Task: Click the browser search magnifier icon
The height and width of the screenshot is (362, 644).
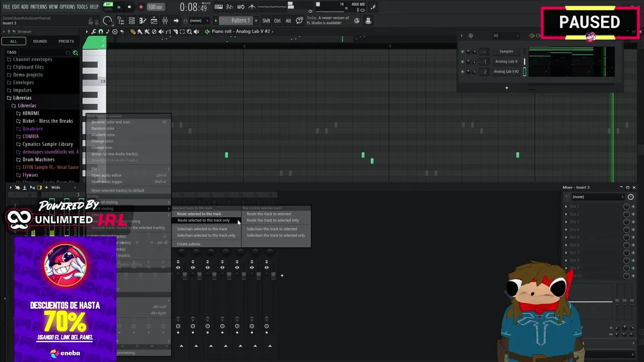Action: (x=75, y=52)
